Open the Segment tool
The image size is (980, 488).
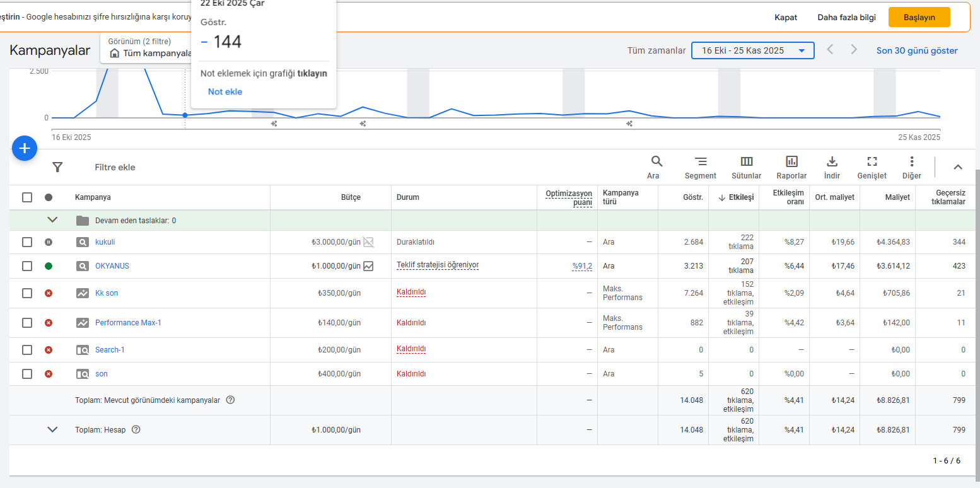[701, 168]
